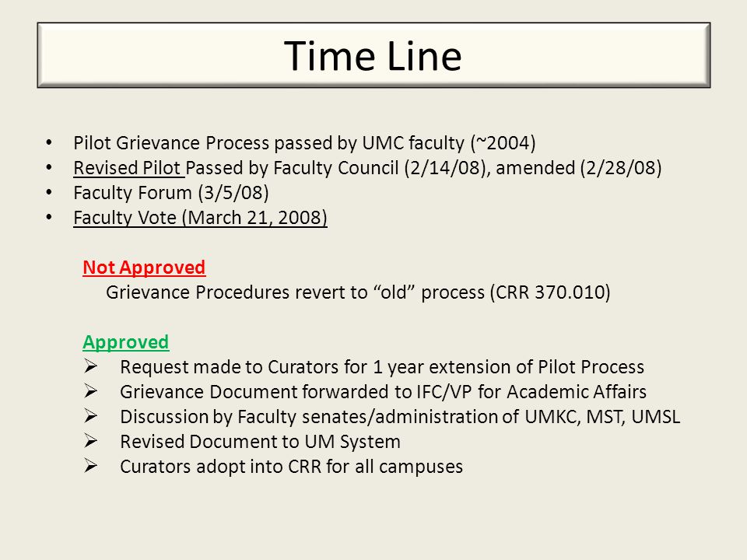Select the red Not Approved heading
This screenshot has width=747, height=560.
(144, 268)
